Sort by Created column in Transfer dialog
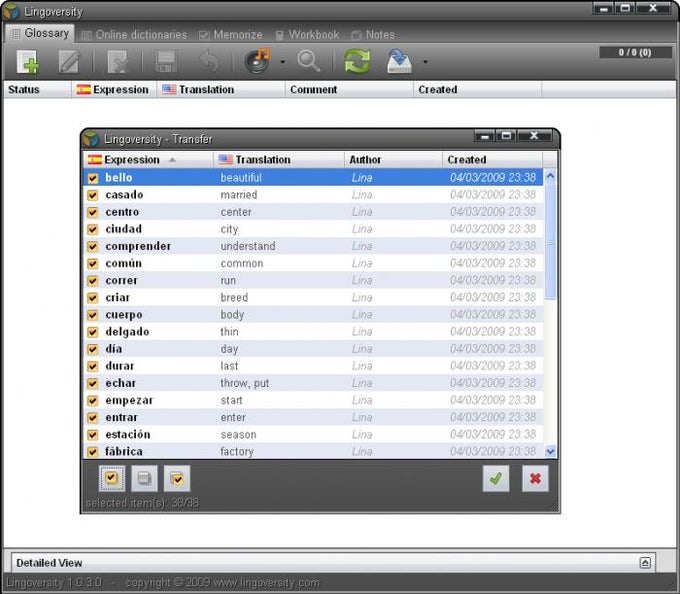This screenshot has height=594, width=680. pyautogui.click(x=492, y=160)
